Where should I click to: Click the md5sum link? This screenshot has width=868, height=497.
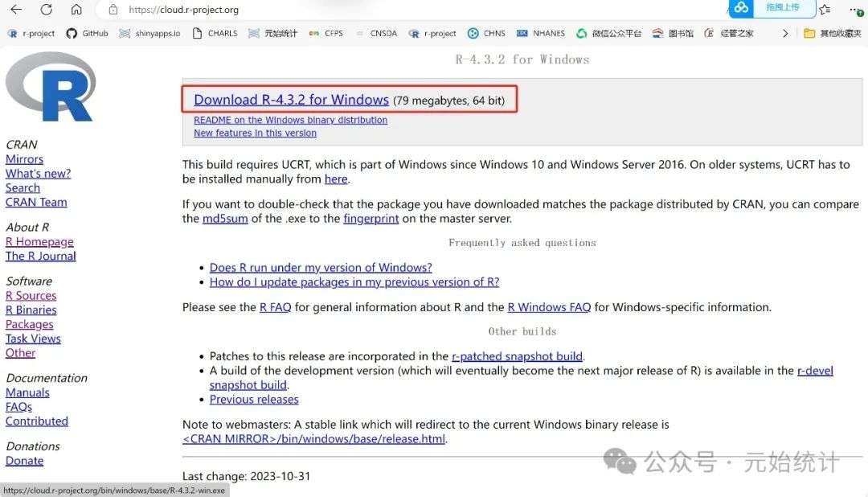click(x=226, y=219)
